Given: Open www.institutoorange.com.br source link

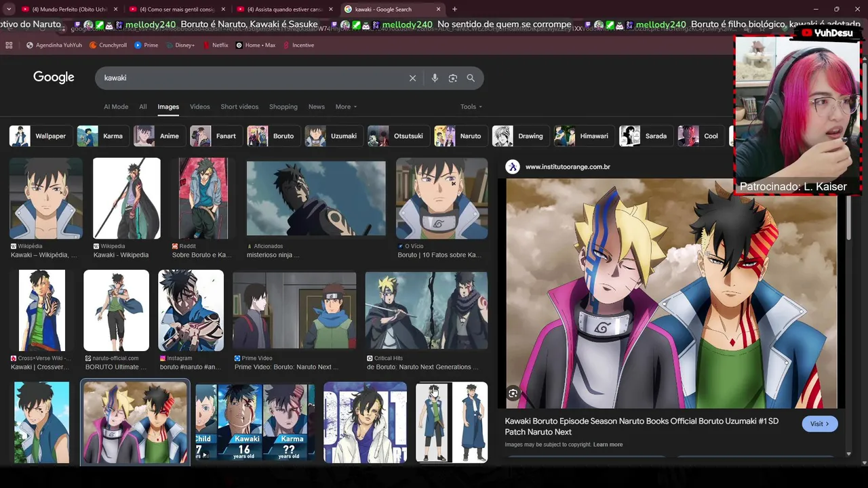Looking at the screenshot, I should click(x=568, y=167).
